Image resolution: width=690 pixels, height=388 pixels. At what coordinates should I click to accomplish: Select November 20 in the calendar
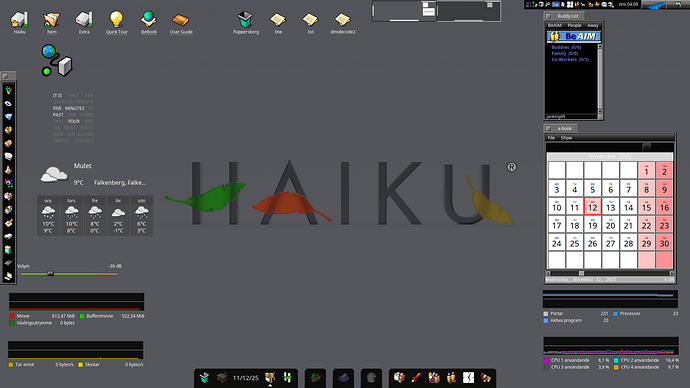click(x=610, y=224)
